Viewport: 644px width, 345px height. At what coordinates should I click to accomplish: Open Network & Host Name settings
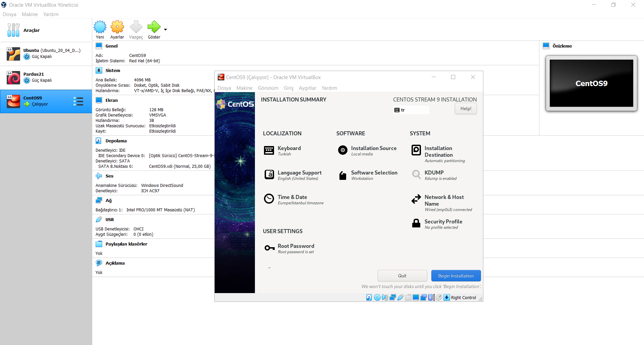coord(442,203)
